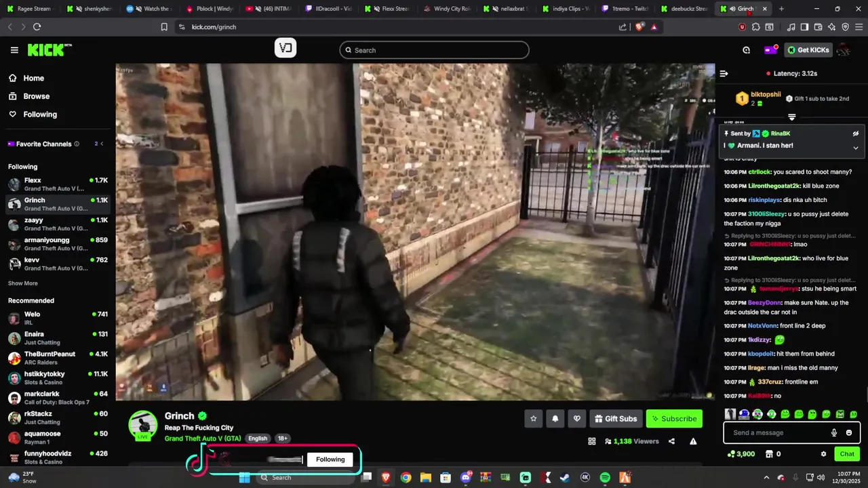
Task: Open armaniyoungg channel
Action: [x=58, y=244]
